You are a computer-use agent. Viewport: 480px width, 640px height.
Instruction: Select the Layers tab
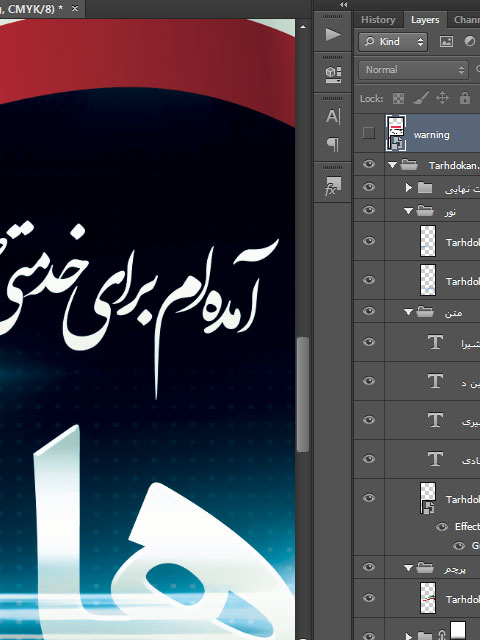[x=425, y=20]
